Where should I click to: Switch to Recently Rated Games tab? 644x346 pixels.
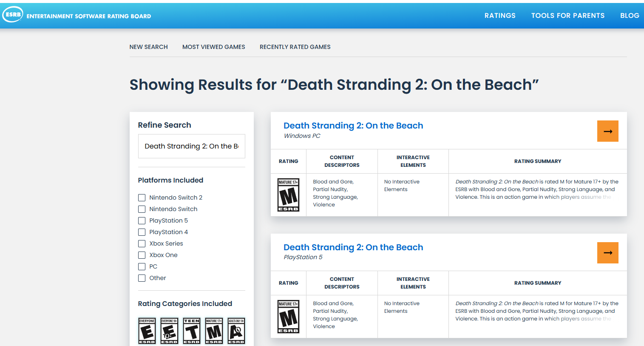point(295,47)
